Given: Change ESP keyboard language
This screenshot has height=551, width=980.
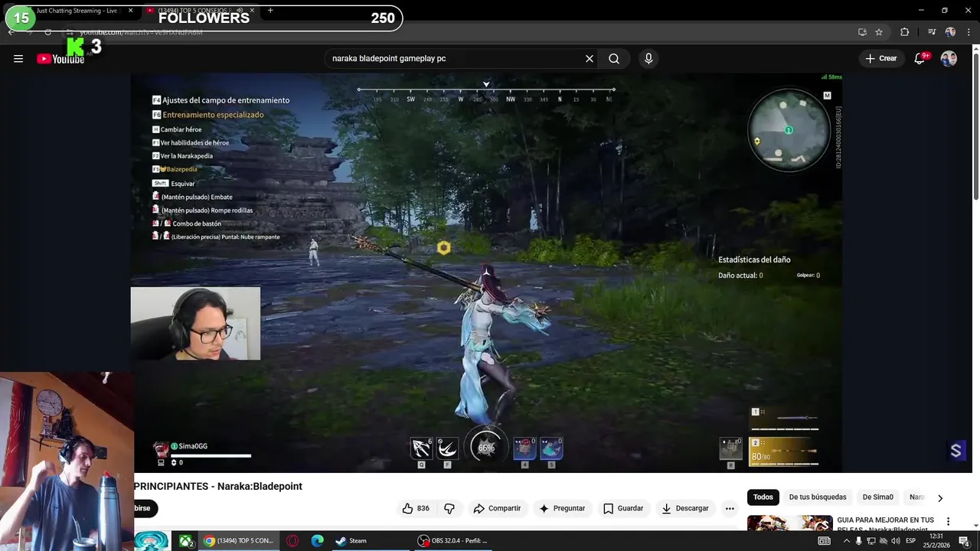Looking at the screenshot, I should (911, 541).
